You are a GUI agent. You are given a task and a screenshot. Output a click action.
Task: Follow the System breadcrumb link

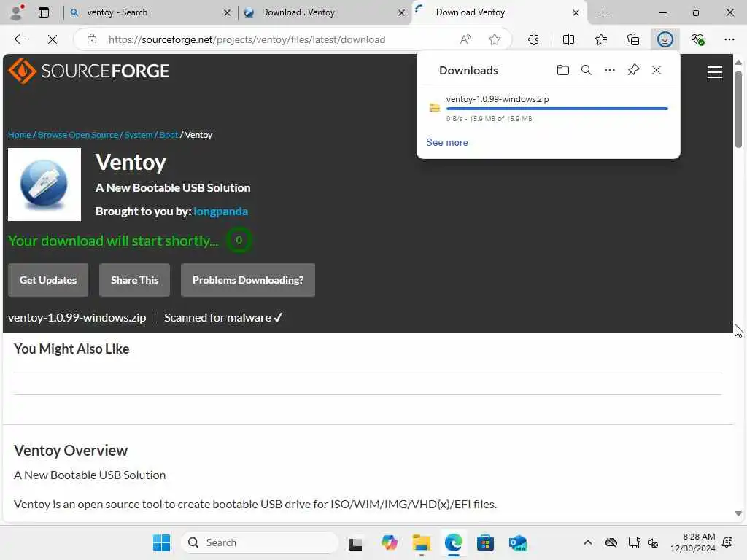click(139, 135)
